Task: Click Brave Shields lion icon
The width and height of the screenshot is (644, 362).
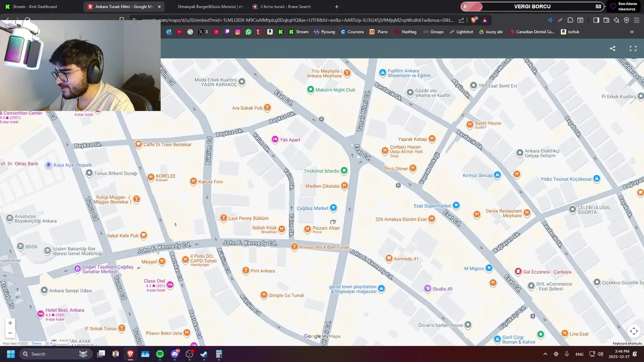Action: tap(474, 20)
